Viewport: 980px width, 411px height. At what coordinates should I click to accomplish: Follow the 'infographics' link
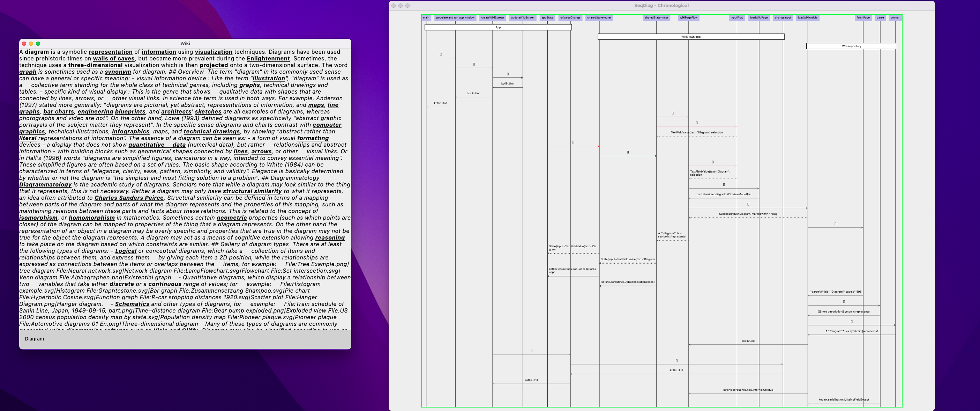pos(130,131)
